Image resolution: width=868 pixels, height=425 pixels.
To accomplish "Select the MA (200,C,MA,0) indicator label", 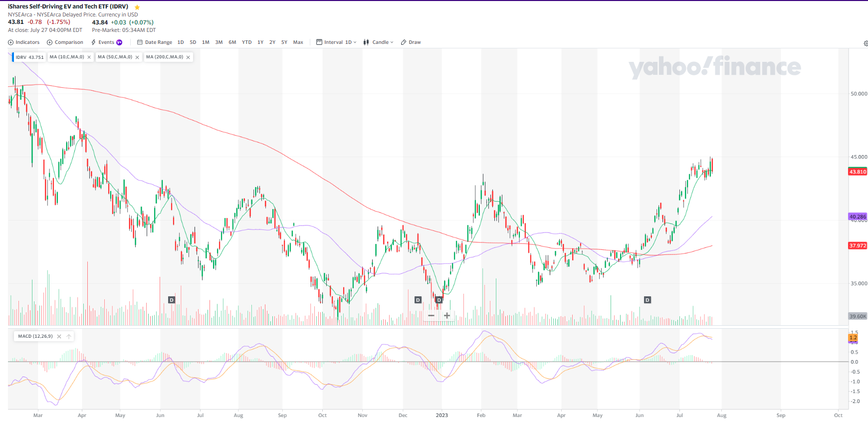I will 165,57.
